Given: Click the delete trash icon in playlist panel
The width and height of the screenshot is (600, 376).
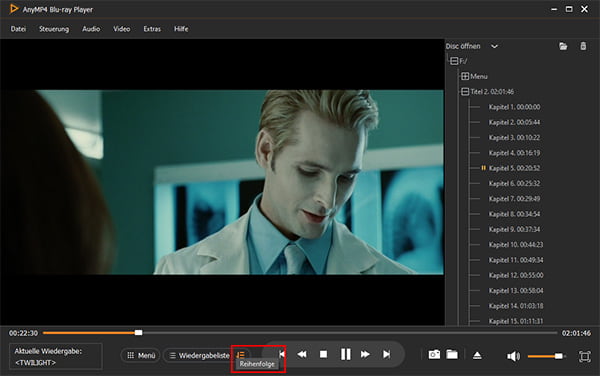Looking at the screenshot, I should point(583,46).
